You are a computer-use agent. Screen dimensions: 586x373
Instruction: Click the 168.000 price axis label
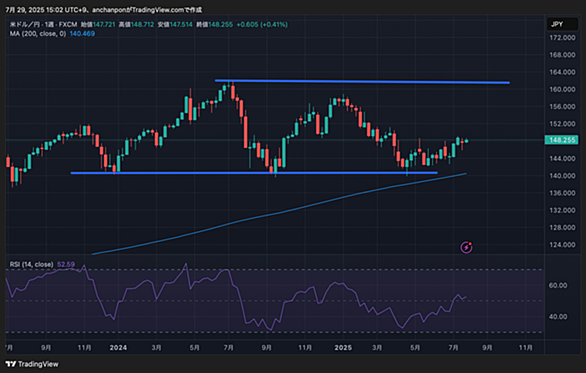[562, 55]
